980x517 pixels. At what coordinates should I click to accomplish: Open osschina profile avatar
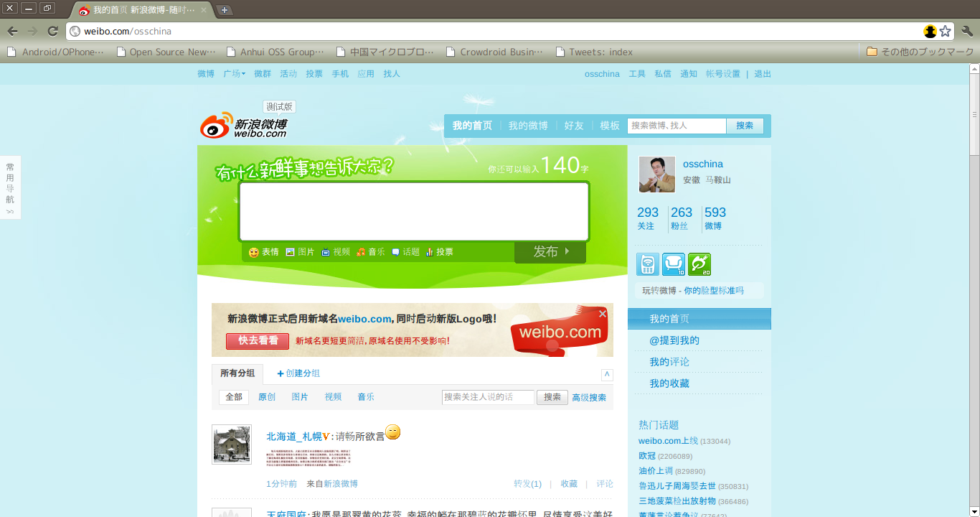[657, 174]
